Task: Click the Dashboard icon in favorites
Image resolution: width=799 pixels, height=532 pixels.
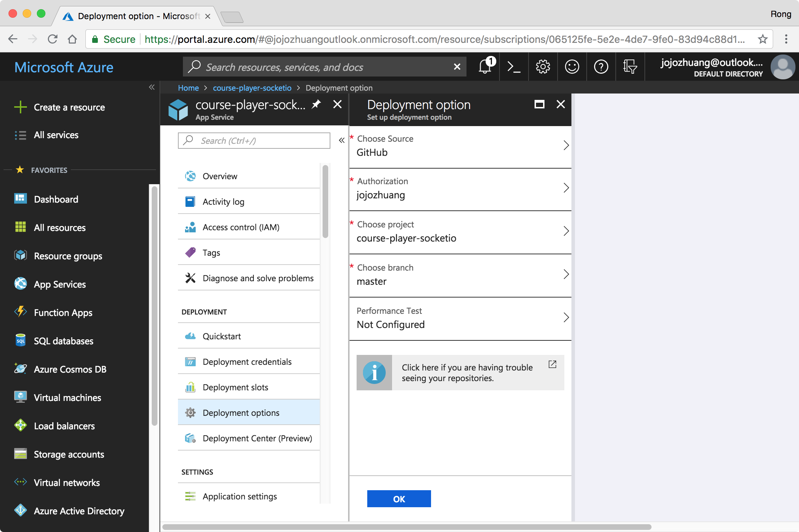Action: 20,199
